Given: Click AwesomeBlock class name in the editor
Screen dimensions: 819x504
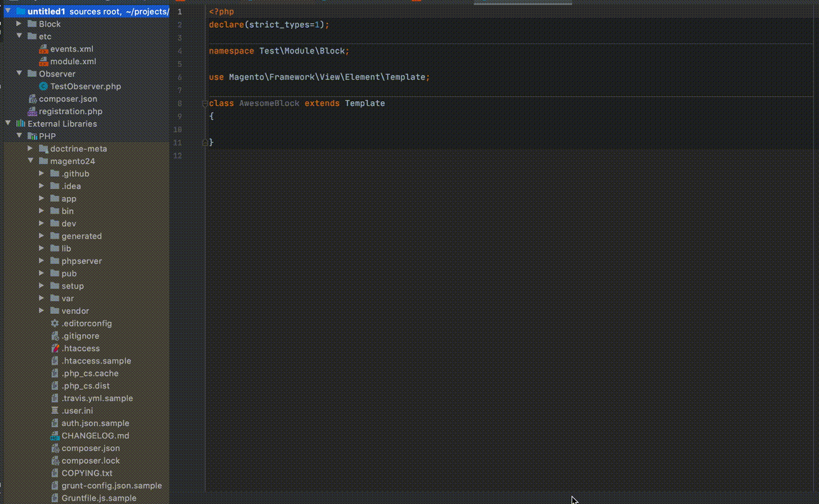Looking at the screenshot, I should (x=269, y=103).
